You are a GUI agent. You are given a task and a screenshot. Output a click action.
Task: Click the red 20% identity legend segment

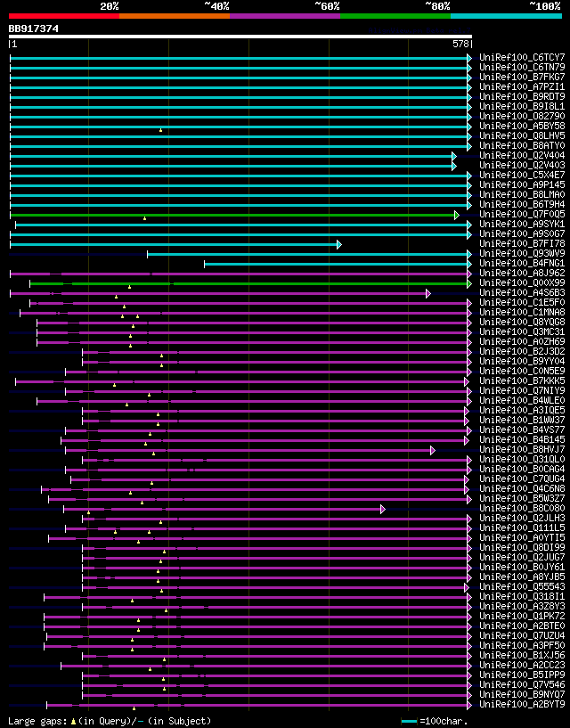point(64,16)
